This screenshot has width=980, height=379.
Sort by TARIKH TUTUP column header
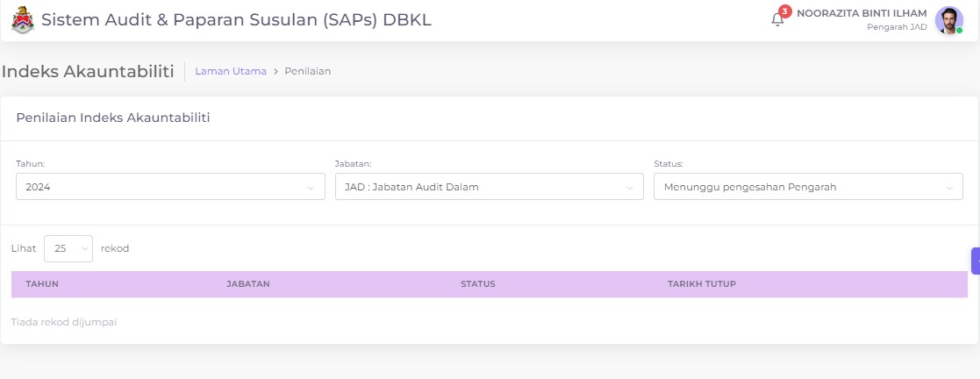coord(701,284)
